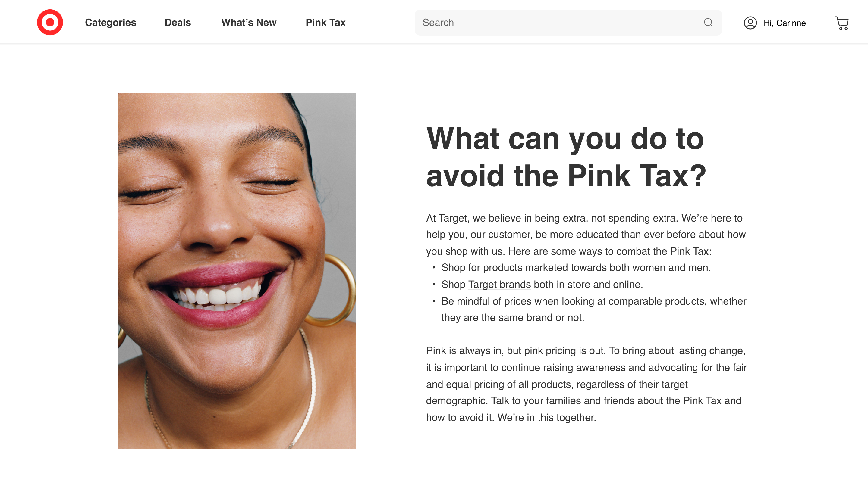The width and height of the screenshot is (868, 498).
Task: Open What's New in navigation
Action: pyautogui.click(x=249, y=23)
